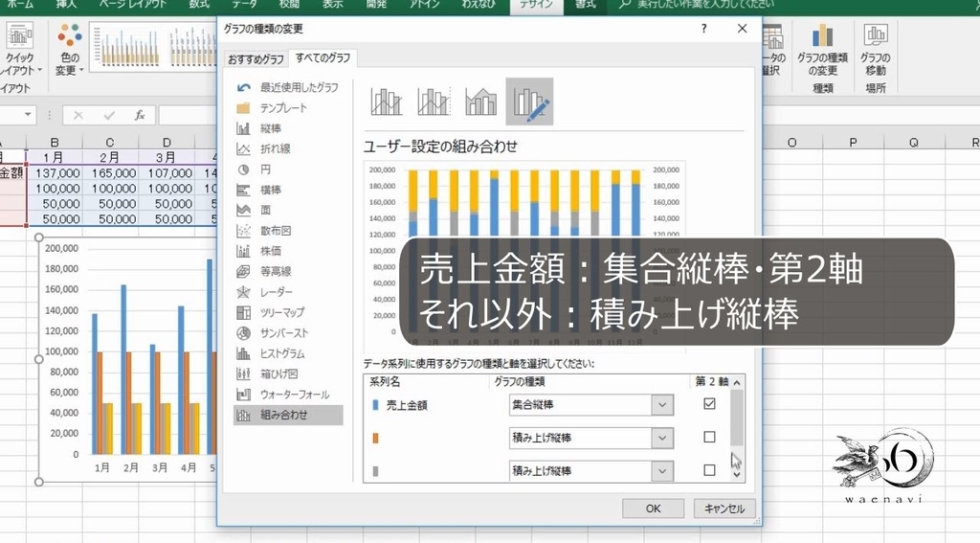This screenshot has height=543, width=980.
Task: Choose ウォーターフォール chart category
Action: coord(288,395)
